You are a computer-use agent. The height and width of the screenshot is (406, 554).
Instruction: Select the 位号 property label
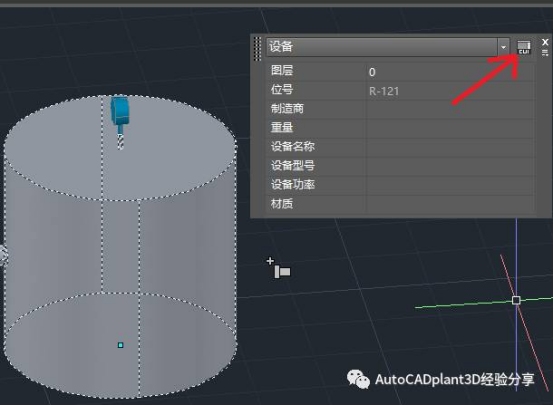click(282, 89)
